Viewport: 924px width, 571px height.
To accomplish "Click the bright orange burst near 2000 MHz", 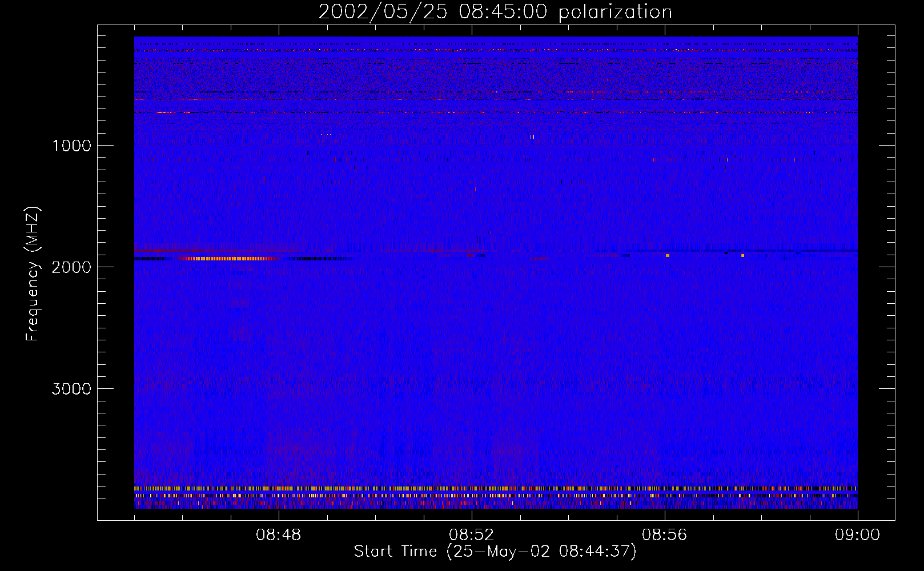I will pyautogui.click(x=228, y=259).
